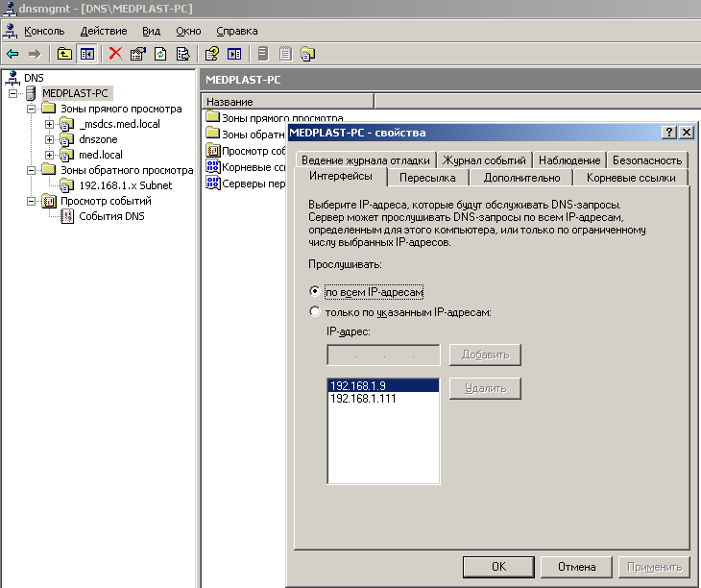Click the Refresh toolbar icon
Viewport: 701px width, 588px height.
(x=159, y=54)
